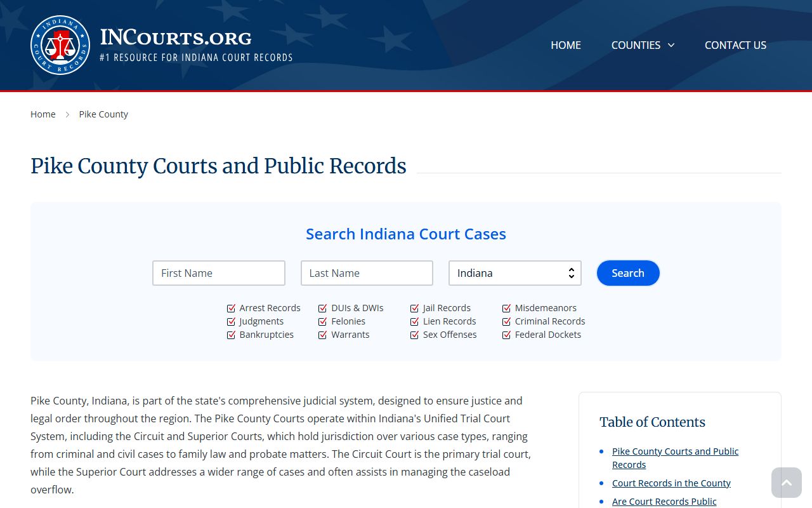The image size is (812, 508).
Task: Click the Indiana Court Records seal logo
Action: click(60, 45)
